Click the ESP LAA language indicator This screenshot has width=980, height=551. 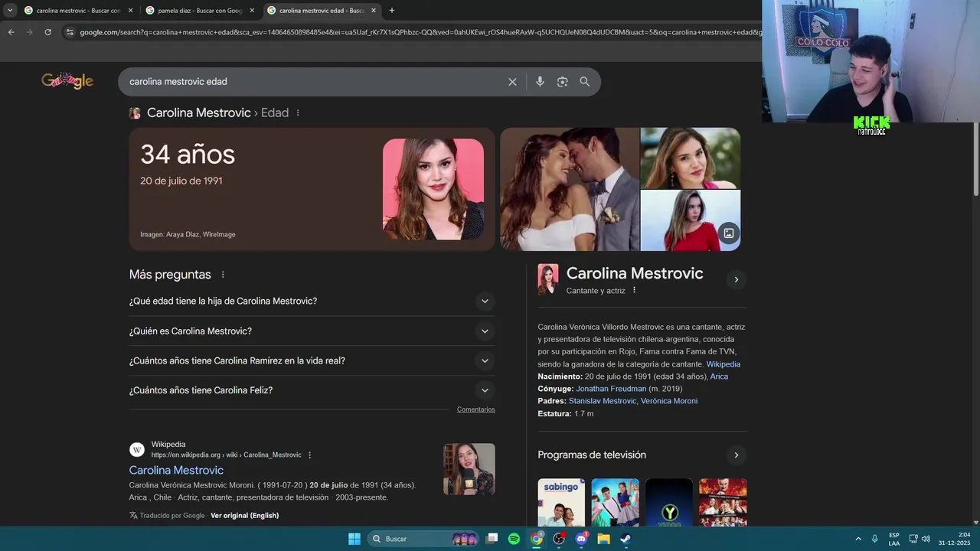[894, 539]
